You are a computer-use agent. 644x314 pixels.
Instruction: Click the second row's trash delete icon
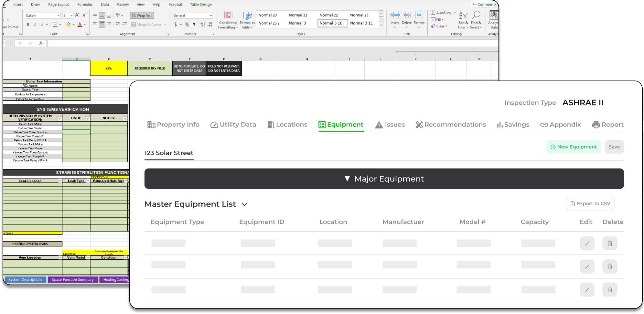point(610,266)
